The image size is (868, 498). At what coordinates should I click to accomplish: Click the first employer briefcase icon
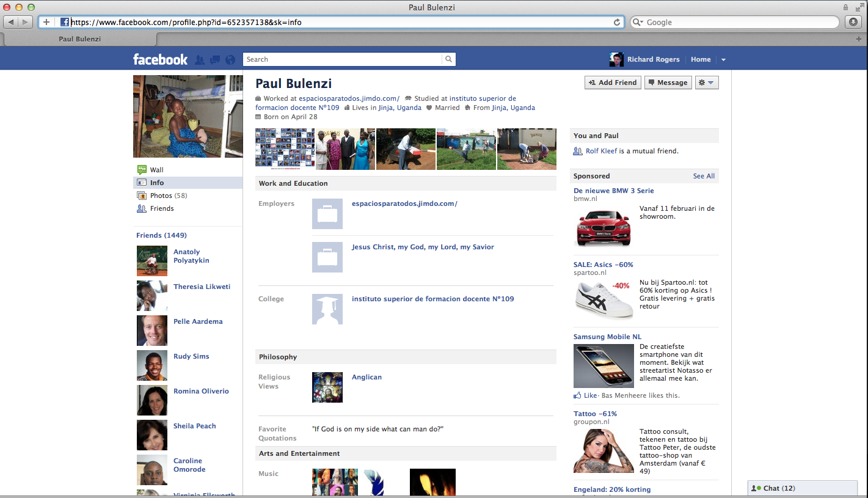(327, 214)
